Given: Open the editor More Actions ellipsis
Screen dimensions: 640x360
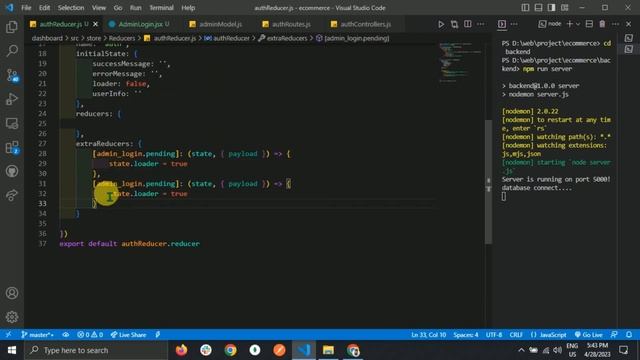Looking at the screenshot, I should tap(481, 24).
